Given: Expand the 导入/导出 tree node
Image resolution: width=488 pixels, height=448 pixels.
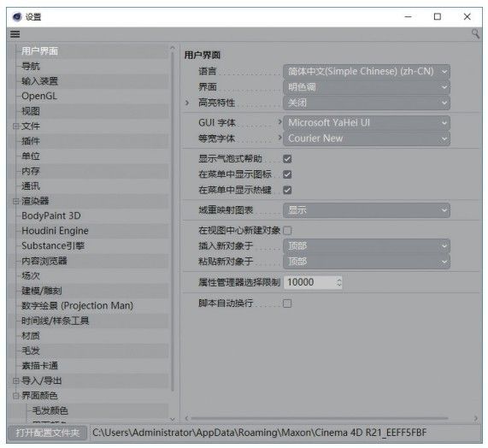Looking at the screenshot, I should pos(15,380).
